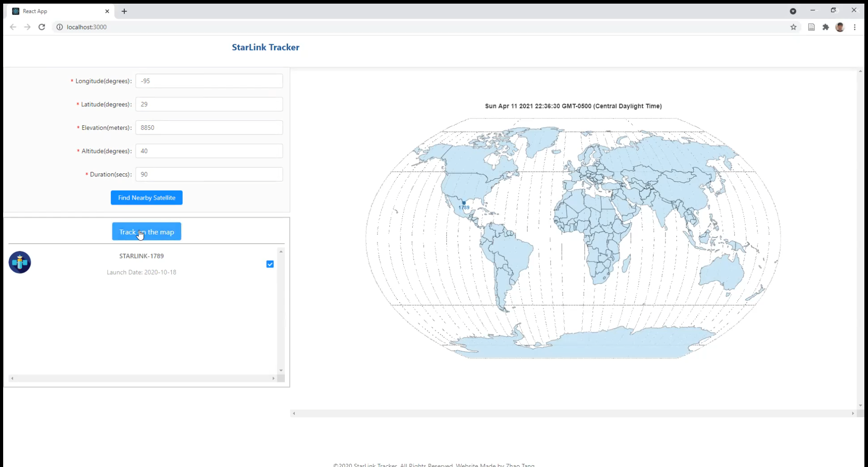Viewport: 868px width, 467px height.
Task: Click the Longitude input field
Action: click(x=209, y=81)
